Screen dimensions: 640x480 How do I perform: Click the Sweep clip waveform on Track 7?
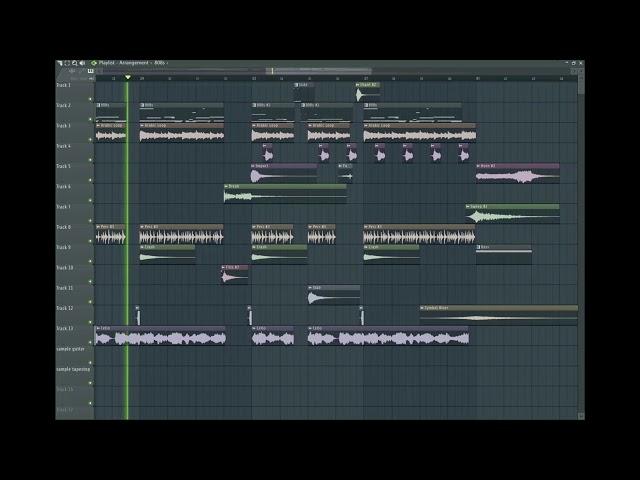[x=512, y=217]
